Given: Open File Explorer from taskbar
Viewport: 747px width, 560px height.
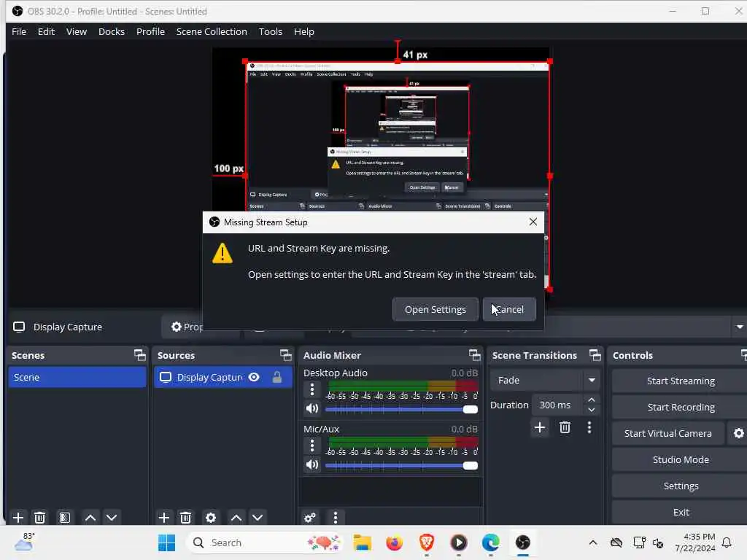Looking at the screenshot, I should [362, 542].
